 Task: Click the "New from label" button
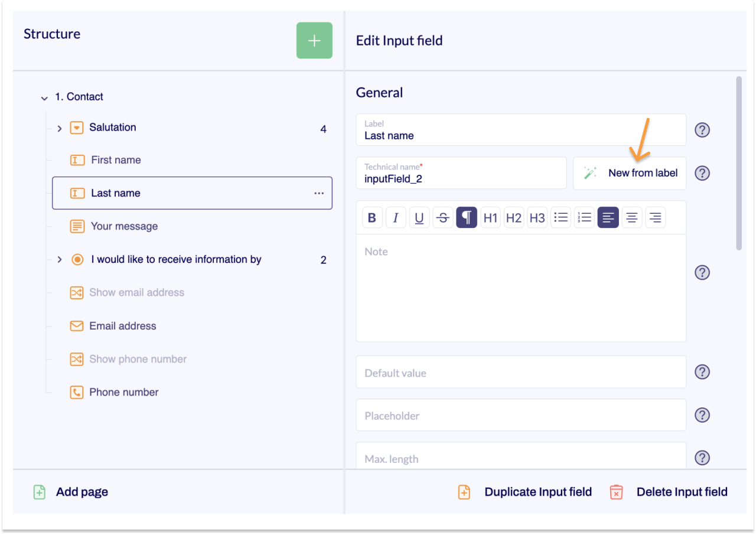pyautogui.click(x=630, y=173)
